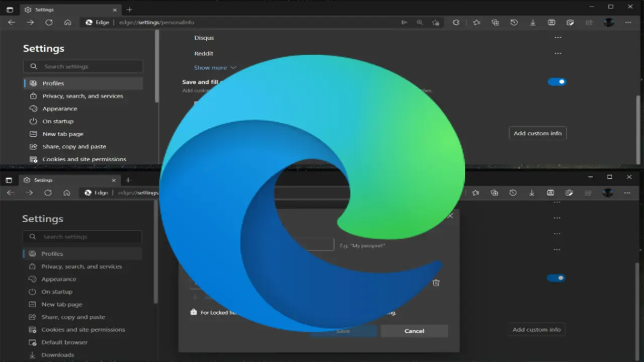Reload the page in the lower window
Viewport: 644px width, 362px height.
(48, 193)
